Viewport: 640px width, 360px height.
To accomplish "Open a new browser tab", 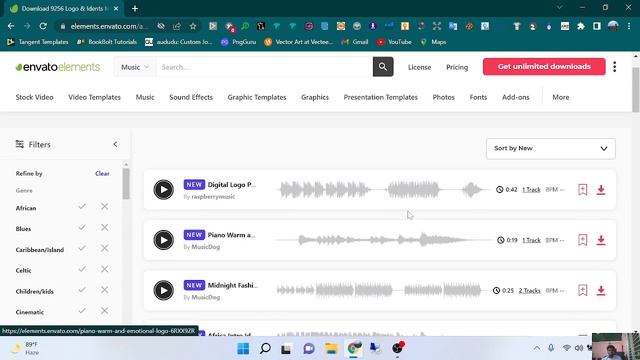I will (135, 8).
